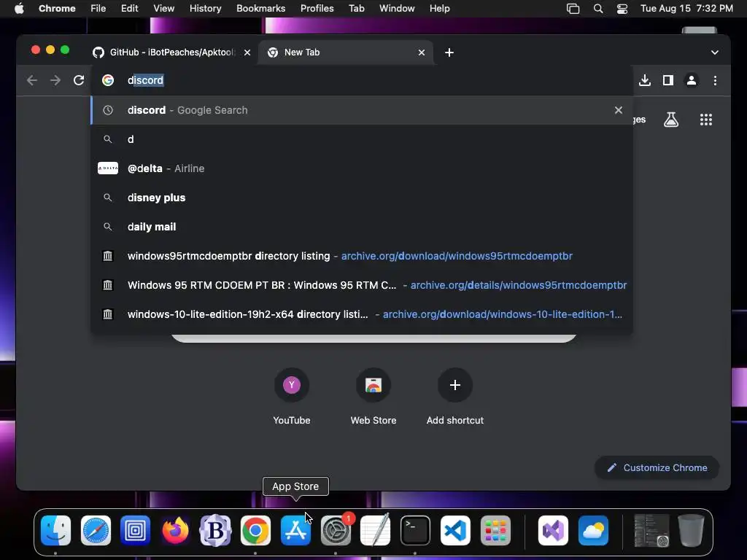The height and width of the screenshot is (560, 747).
Task: Open Visual Studio Code from the dock
Action: coord(455,530)
